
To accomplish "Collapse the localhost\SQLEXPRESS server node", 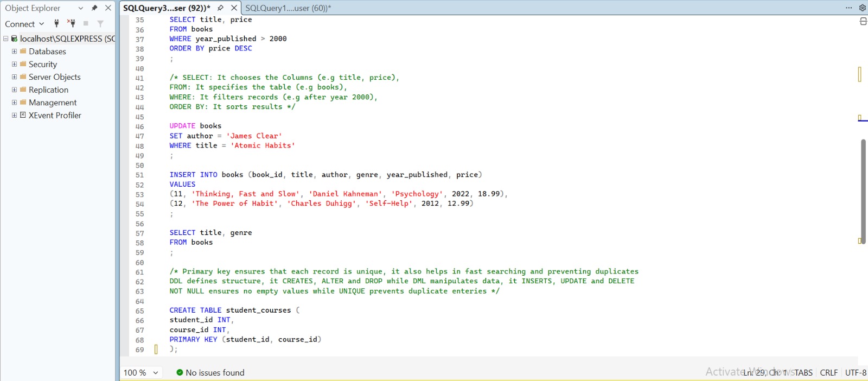I will (5, 39).
